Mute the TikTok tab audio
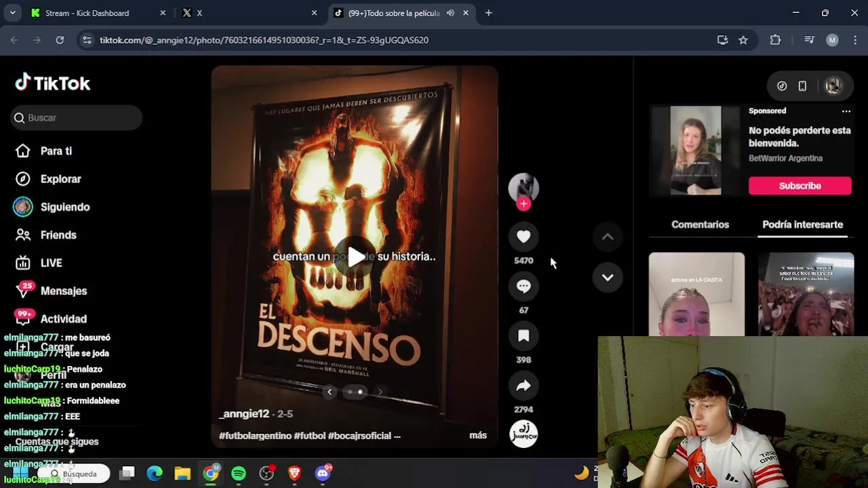The width and height of the screenshot is (868, 488). tap(450, 13)
